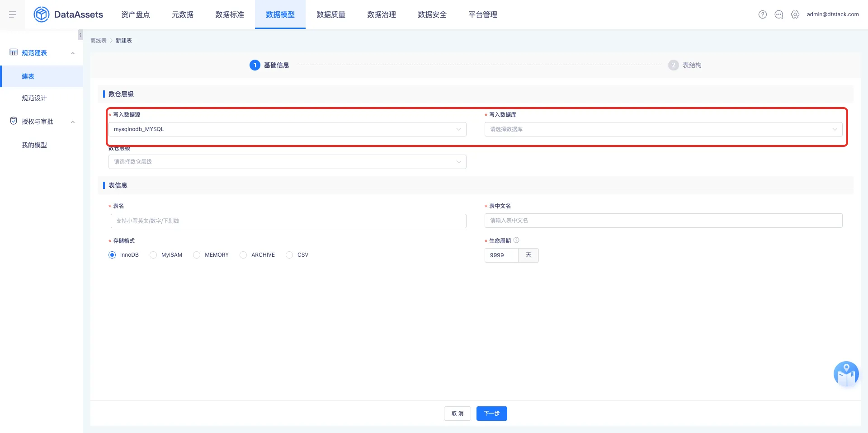Open the 写入数据库 dropdown

(664, 129)
